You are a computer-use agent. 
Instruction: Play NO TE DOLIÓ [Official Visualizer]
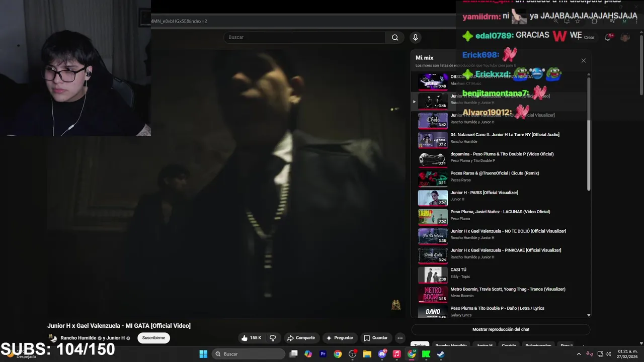(508, 231)
